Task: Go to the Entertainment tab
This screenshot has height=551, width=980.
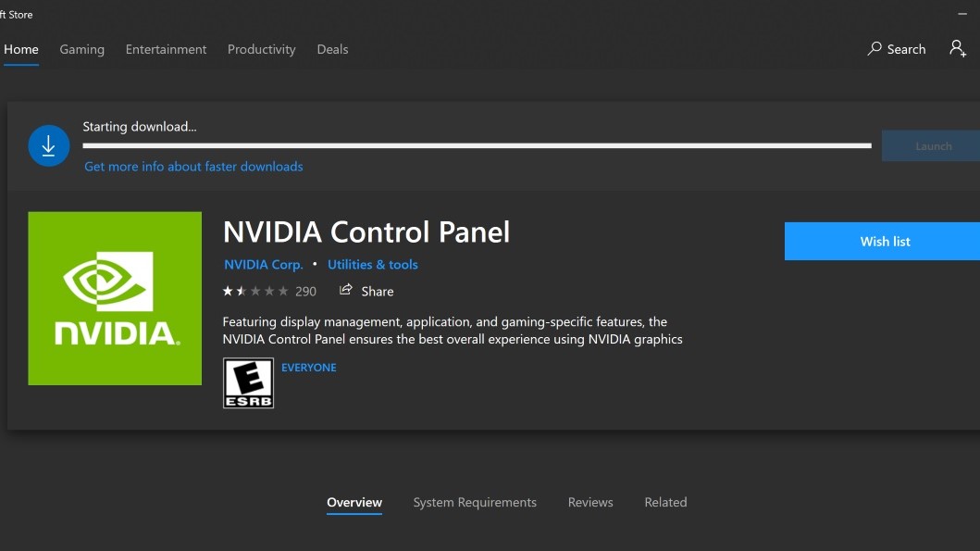Action: 166,49
